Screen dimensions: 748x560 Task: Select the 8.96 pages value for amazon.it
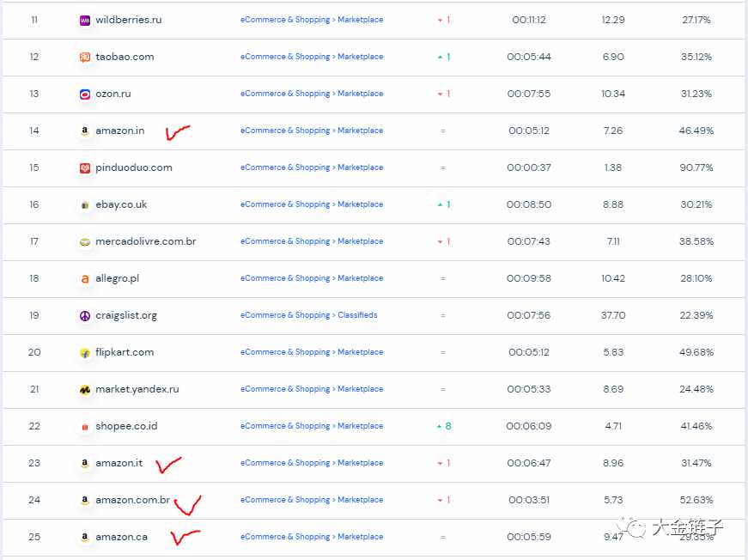[613, 463]
